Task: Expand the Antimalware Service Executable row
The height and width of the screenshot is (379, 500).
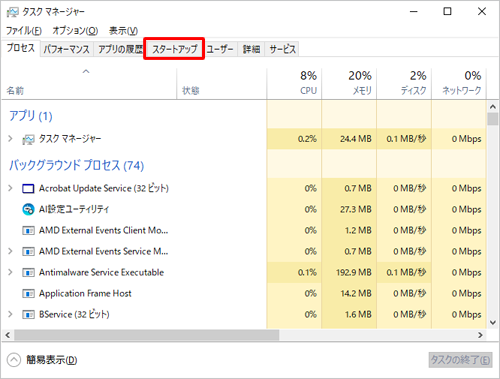Action: pos(10,272)
